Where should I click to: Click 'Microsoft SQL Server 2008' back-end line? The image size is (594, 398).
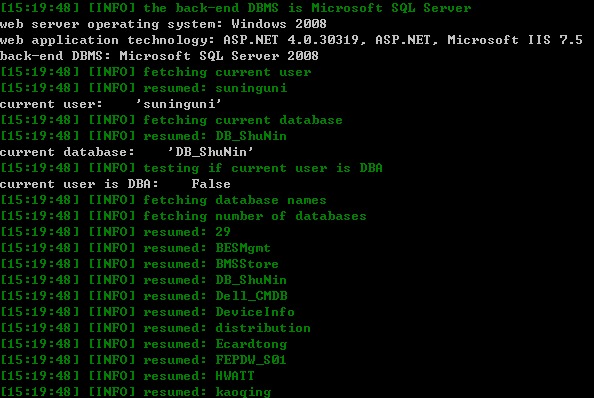(x=219, y=56)
